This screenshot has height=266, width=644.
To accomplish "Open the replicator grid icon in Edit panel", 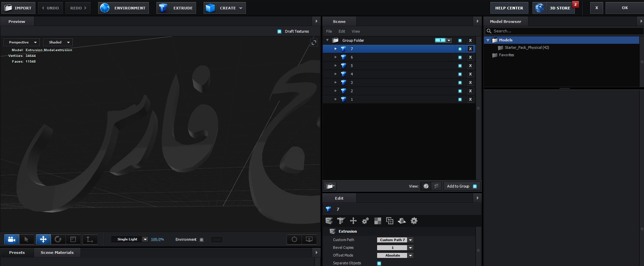I will pyautogui.click(x=390, y=221).
